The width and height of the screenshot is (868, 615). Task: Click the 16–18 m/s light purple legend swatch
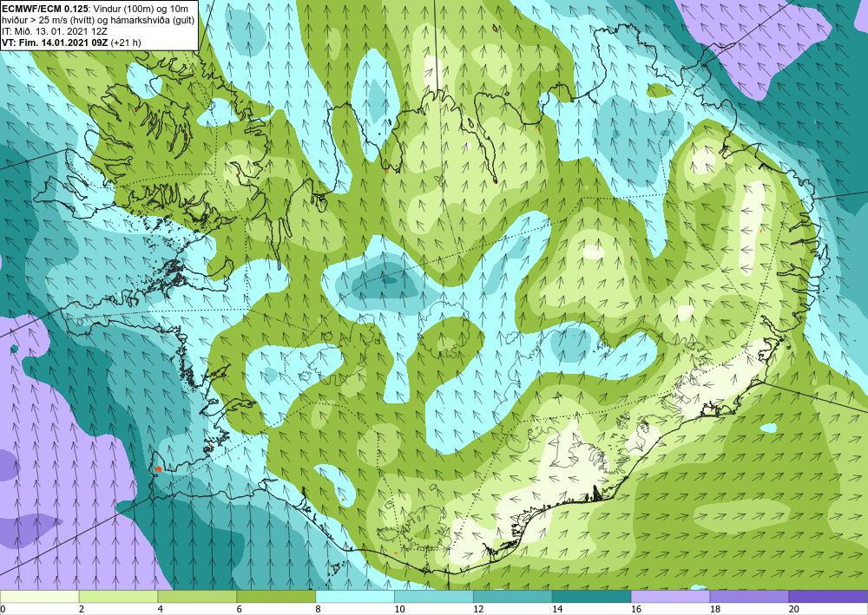[x=670, y=597]
